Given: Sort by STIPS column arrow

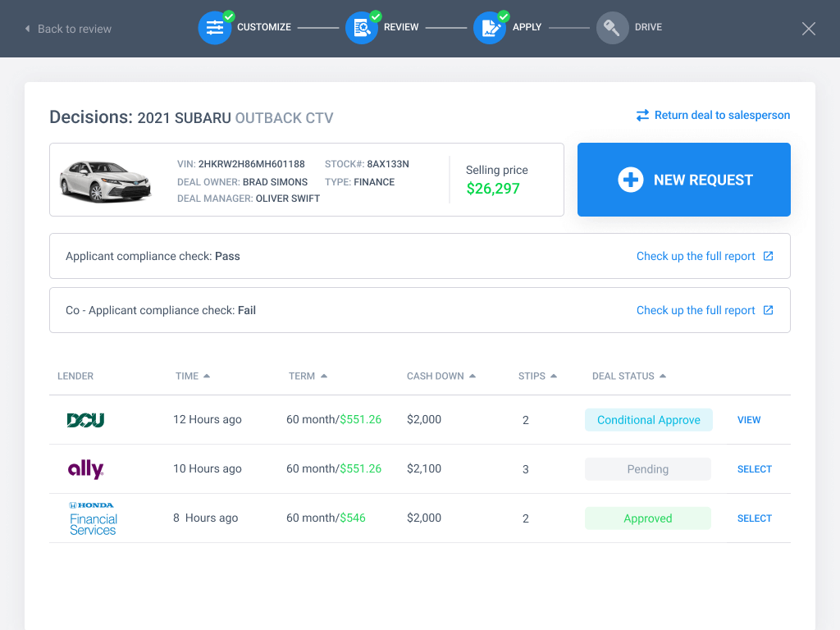Looking at the screenshot, I should 554,376.
